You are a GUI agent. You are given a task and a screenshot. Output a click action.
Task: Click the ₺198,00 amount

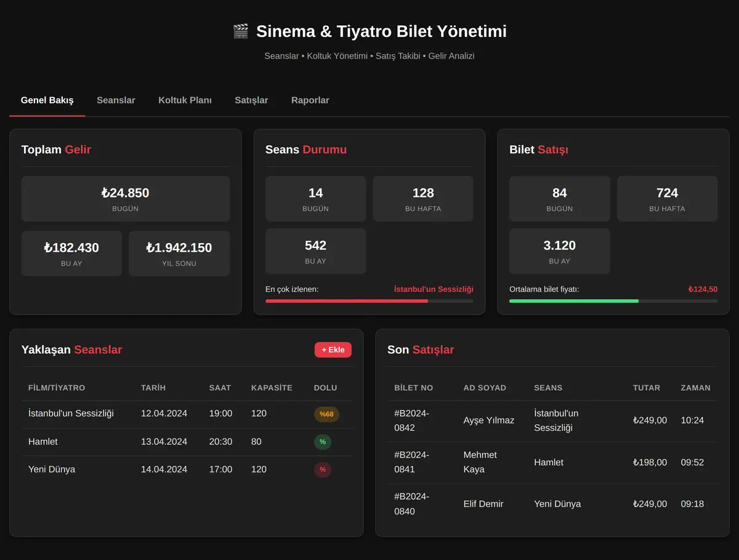(650, 462)
